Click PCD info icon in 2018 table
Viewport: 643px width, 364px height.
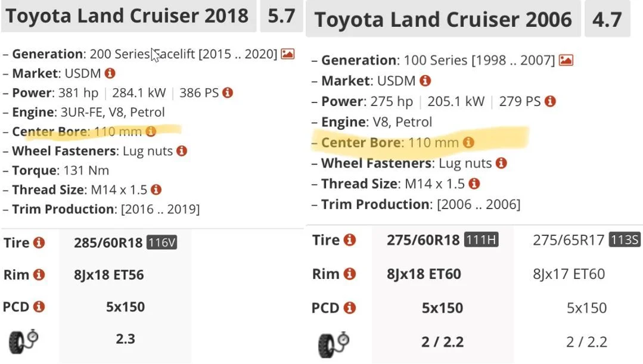(39, 307)
